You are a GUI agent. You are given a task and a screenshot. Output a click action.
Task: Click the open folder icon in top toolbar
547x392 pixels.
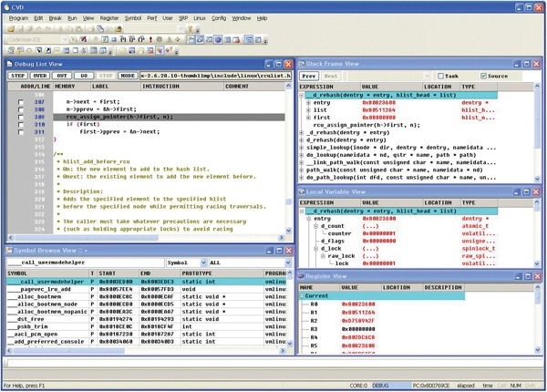[9, 28]
